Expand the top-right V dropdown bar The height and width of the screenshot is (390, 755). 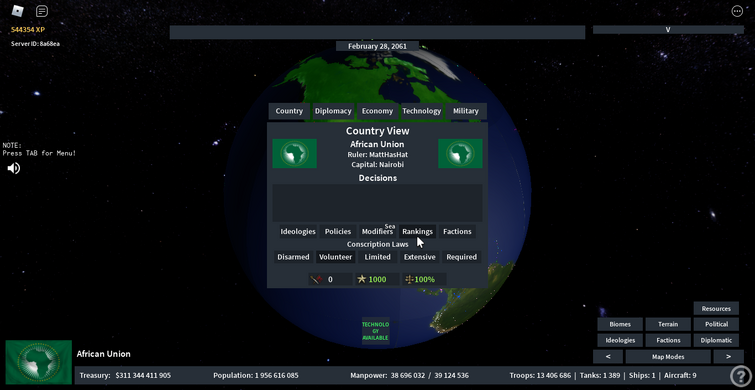tap(668, 29)
